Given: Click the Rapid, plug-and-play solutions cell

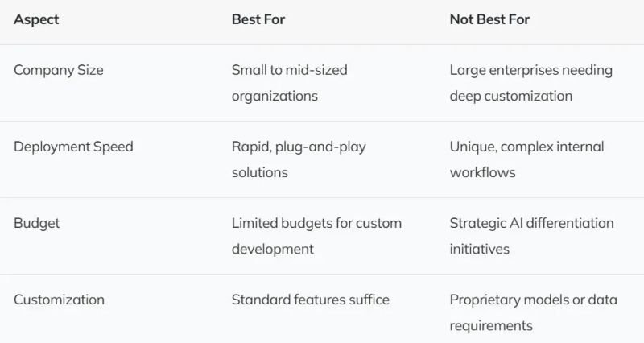Looking at the screenshot, I should tap(299, 159).
